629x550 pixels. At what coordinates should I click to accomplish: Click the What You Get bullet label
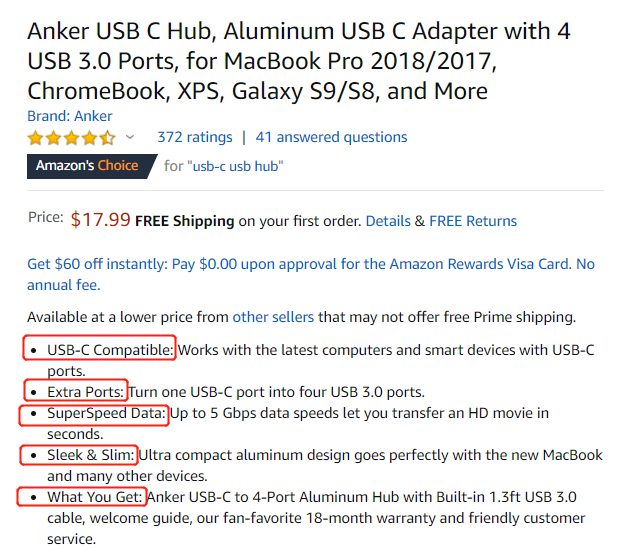[96, 497]
